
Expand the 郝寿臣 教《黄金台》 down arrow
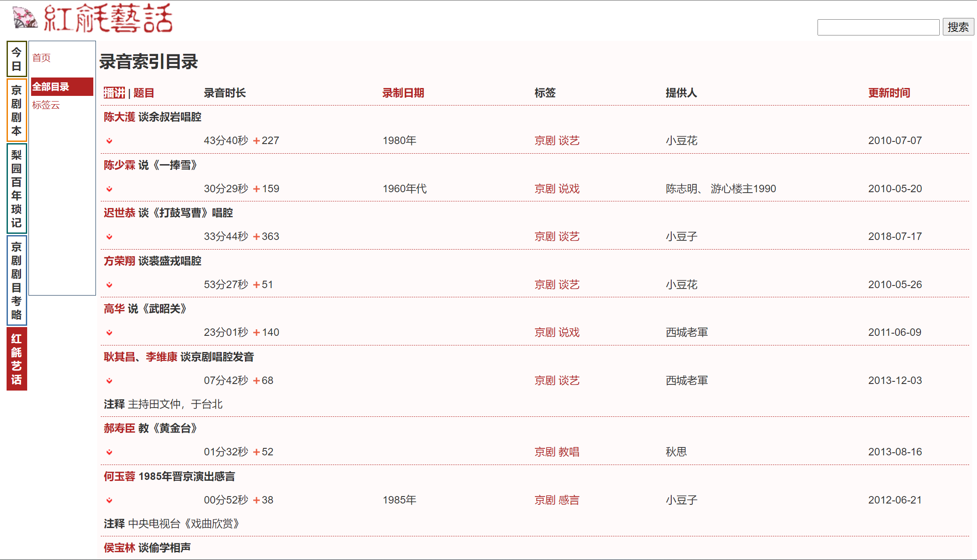point(110,452)
